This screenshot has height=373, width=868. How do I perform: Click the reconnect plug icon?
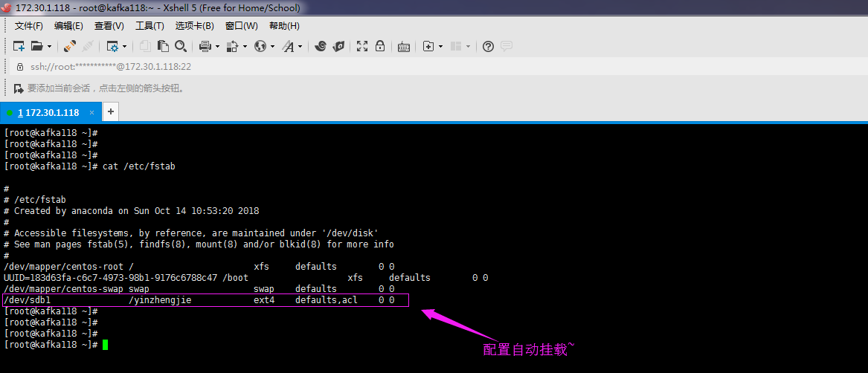(x=70, y=47)
